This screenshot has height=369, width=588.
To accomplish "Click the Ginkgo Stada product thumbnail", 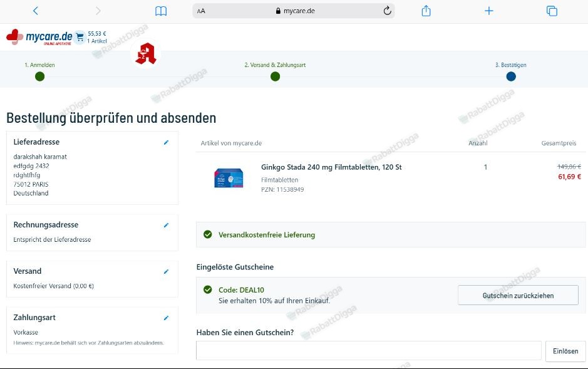I will point(229,178).
